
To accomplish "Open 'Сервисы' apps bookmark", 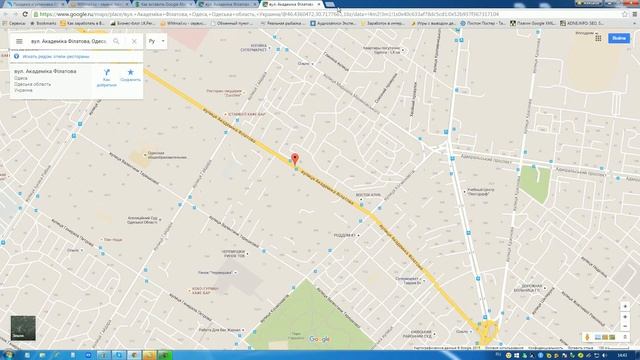I will pos(14,23).
